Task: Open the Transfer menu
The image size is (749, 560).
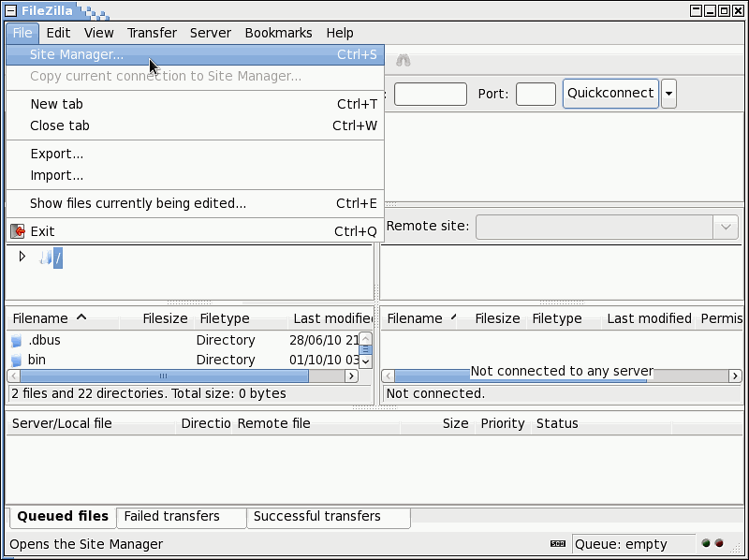Action: point(152,33)
